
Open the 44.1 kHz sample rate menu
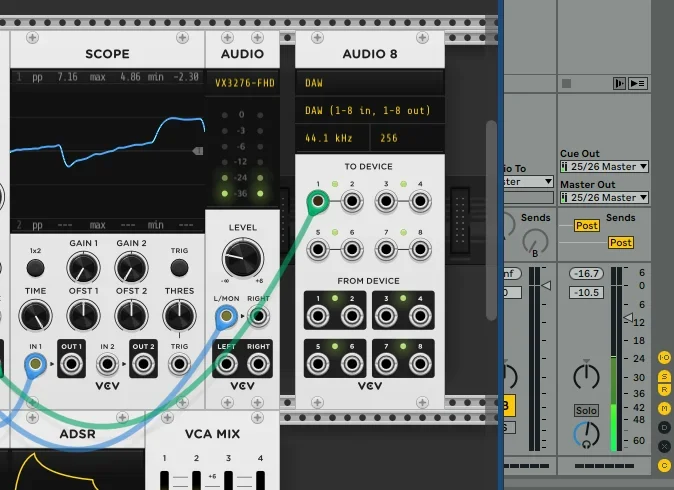click(332, 136)
